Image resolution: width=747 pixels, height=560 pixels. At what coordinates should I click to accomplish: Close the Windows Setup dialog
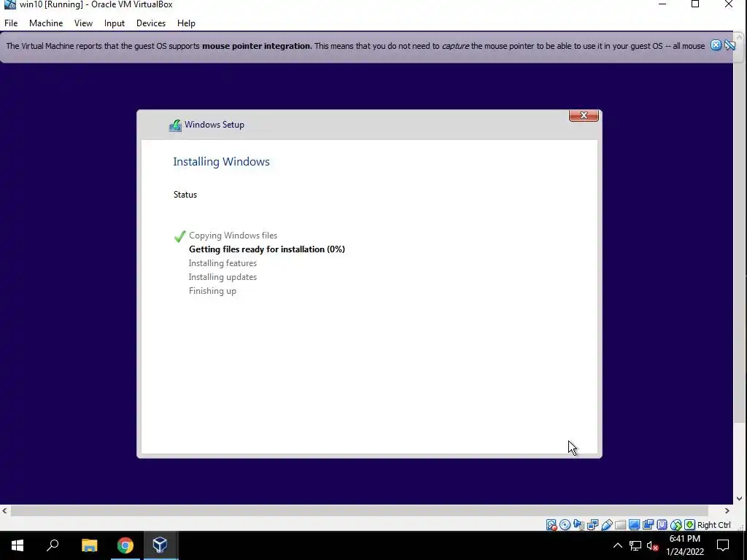pos(584,115)
